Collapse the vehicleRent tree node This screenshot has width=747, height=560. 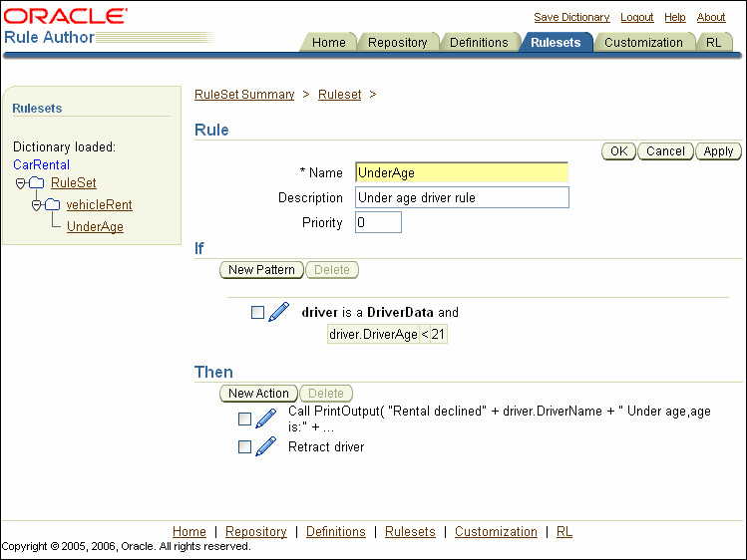point(36,205)
